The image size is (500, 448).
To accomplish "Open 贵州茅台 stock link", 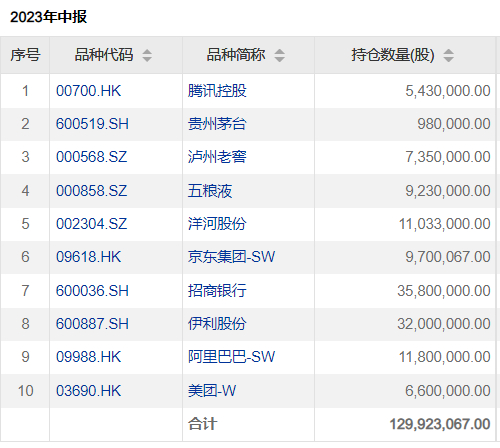I will click(217, 124).
